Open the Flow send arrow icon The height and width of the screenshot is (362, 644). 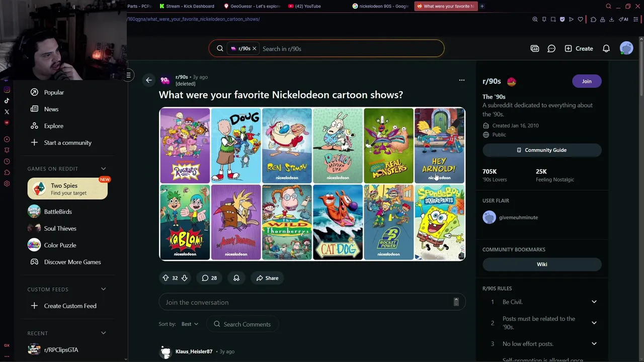tap(571, 19)
